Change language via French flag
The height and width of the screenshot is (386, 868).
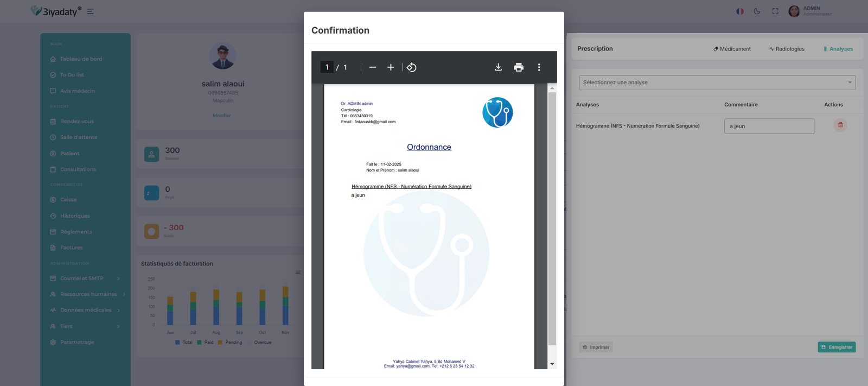click(x=739, y=11)
